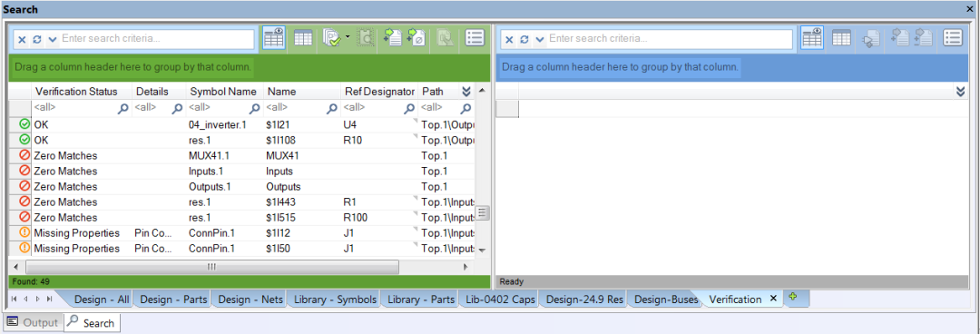The image size is (980, 334).
Task: Refresh the left pane search results
Action: click(x=37, y=39)
